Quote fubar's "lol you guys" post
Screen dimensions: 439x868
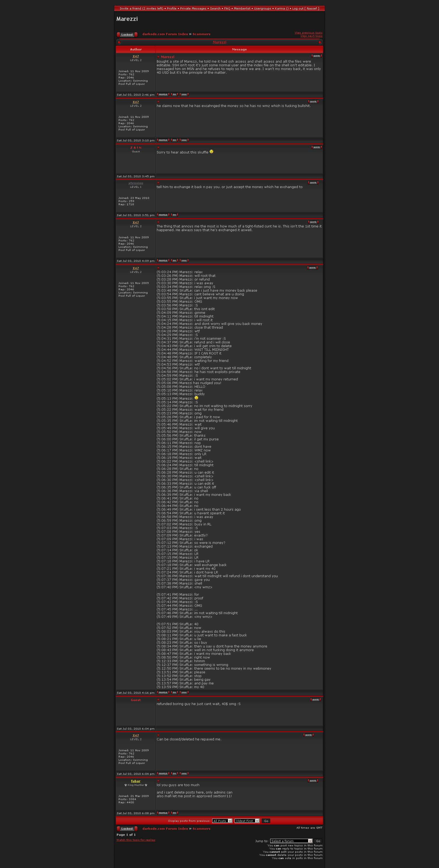313,781
